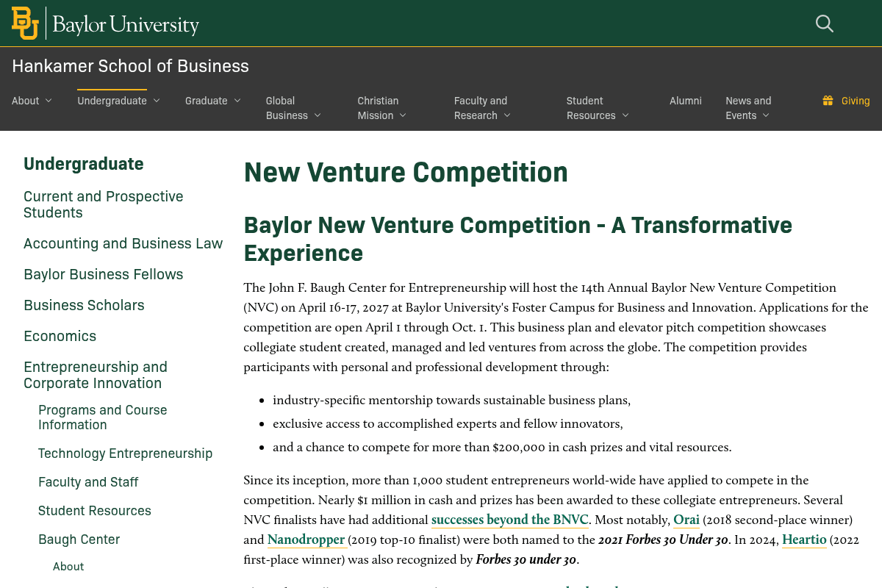This screenshot has width=882, height=588.
Task: Follow the Nanodropper link
Action: coord(306,539)
